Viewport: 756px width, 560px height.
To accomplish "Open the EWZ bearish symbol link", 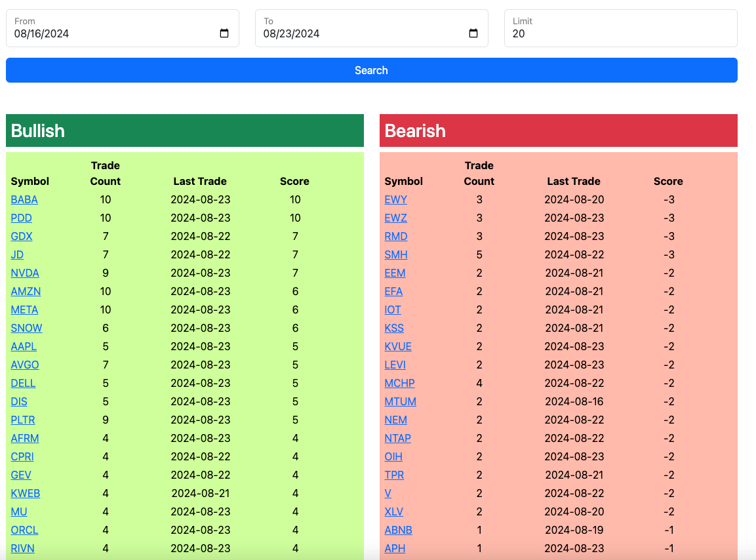I will 396,218.
